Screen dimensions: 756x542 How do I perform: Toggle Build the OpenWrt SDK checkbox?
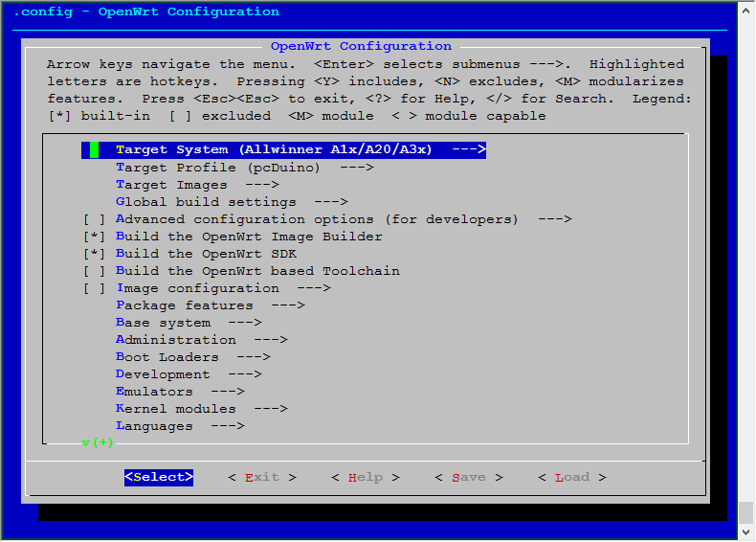[94, 254]
